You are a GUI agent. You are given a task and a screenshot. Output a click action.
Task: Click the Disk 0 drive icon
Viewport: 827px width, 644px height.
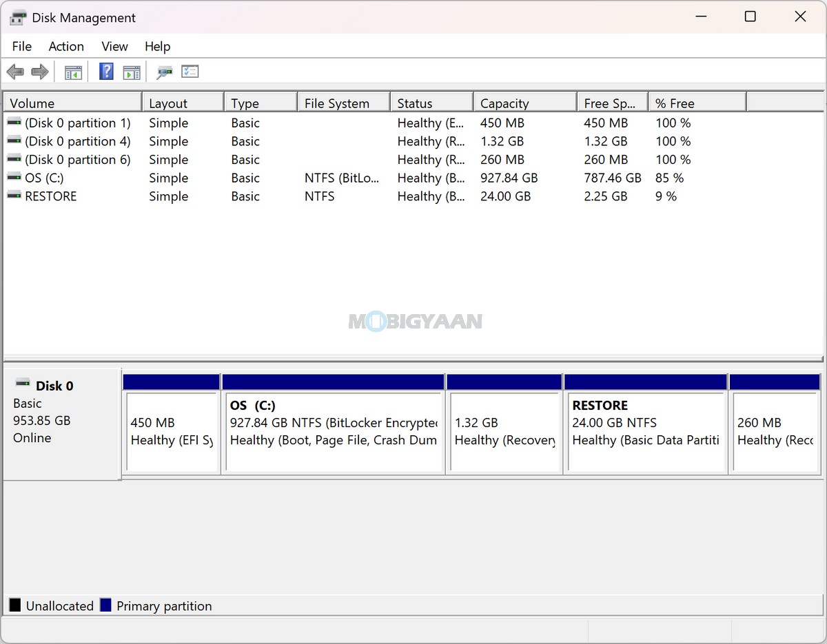[x=23, y=382]
